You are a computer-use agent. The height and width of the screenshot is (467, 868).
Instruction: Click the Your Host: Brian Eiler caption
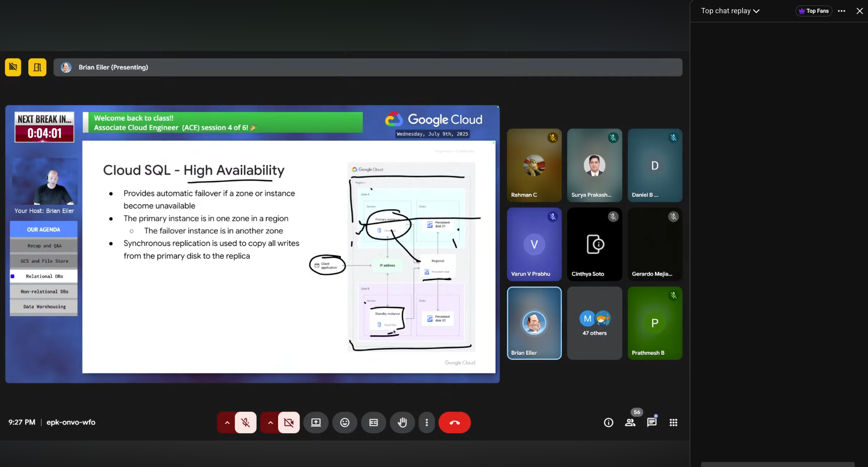44,211
